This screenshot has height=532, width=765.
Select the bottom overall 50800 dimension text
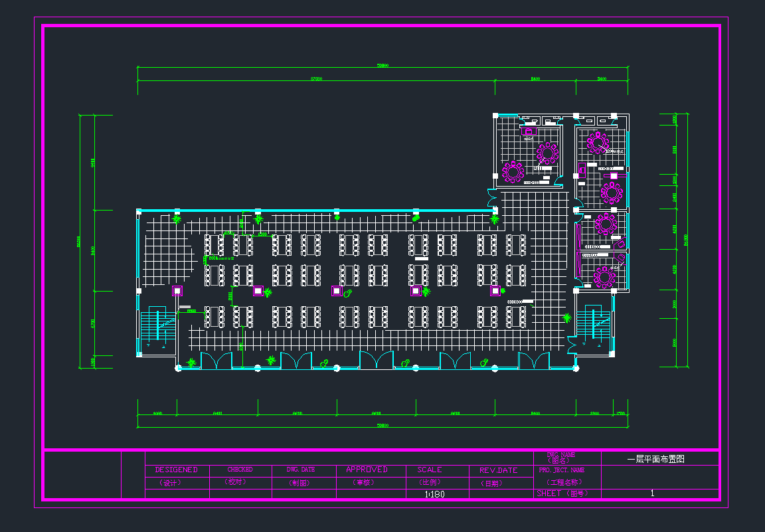pyautogui.click(x=382, y=425)
